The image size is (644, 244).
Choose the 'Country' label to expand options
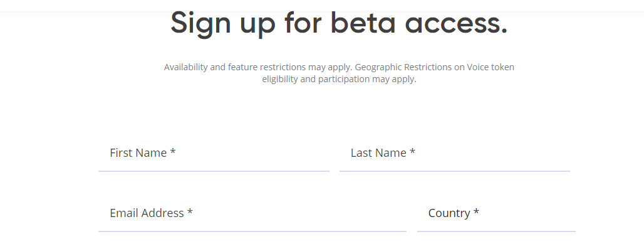(449, 213)
